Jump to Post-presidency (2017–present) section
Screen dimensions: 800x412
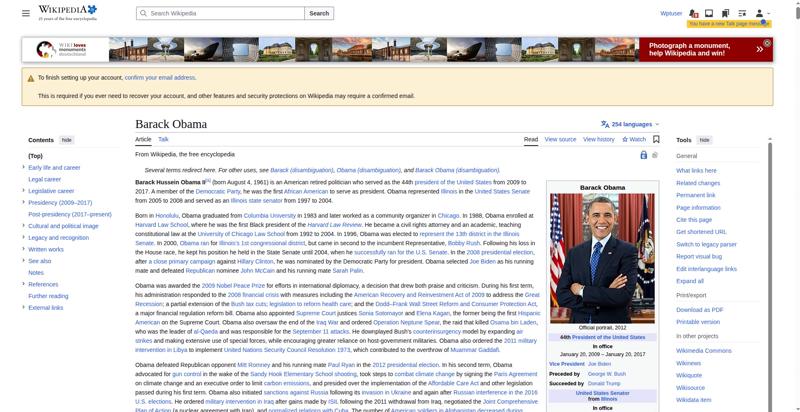(x=70, y=214)
